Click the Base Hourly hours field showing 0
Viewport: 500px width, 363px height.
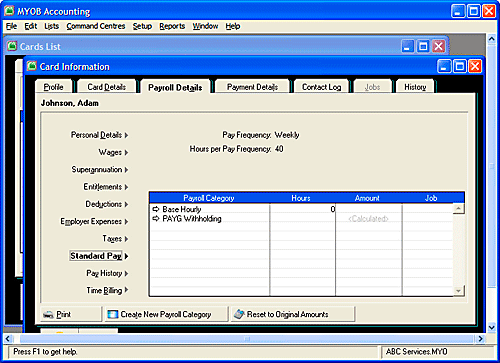click(x=303, y=209)
